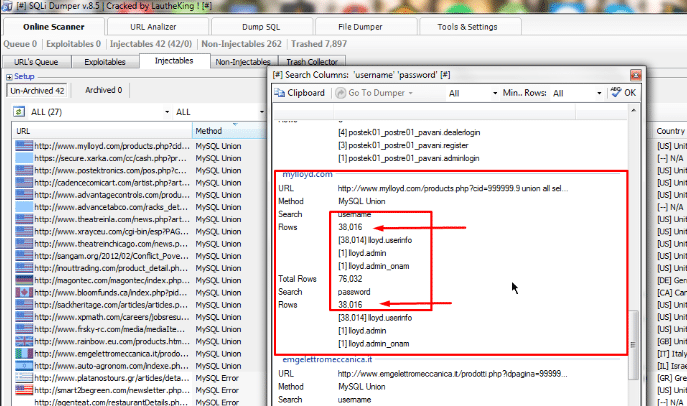687x406 pixels.
Task: Click the Italy flag icon for emgelettromeccanica.it
Action: pyautogui.click(x=24, y=353)
